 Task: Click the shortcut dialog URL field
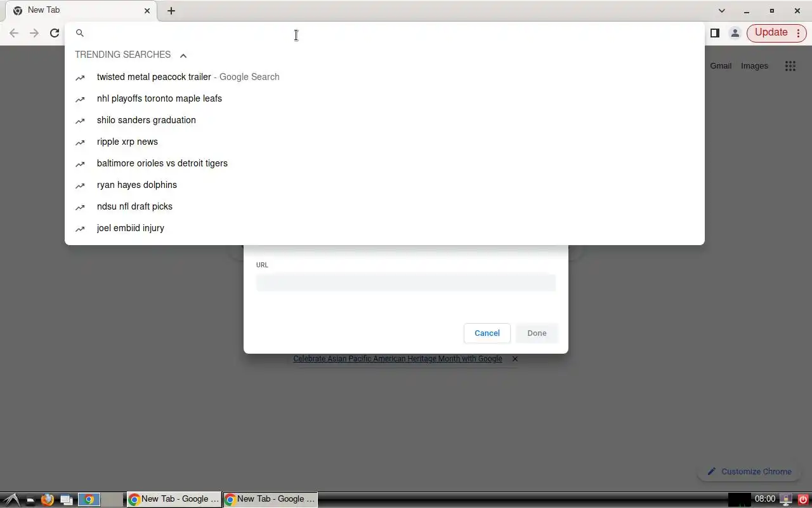point(406,283)
